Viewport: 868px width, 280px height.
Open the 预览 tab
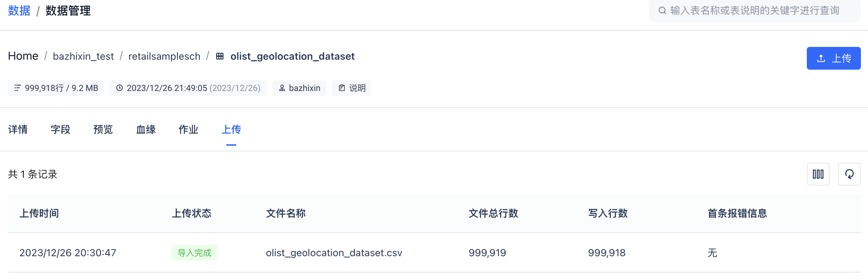click(103, 129)
